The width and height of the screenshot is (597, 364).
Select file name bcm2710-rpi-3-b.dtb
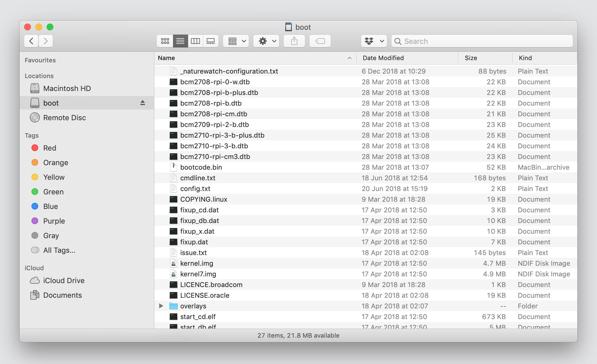pos(214,146)
